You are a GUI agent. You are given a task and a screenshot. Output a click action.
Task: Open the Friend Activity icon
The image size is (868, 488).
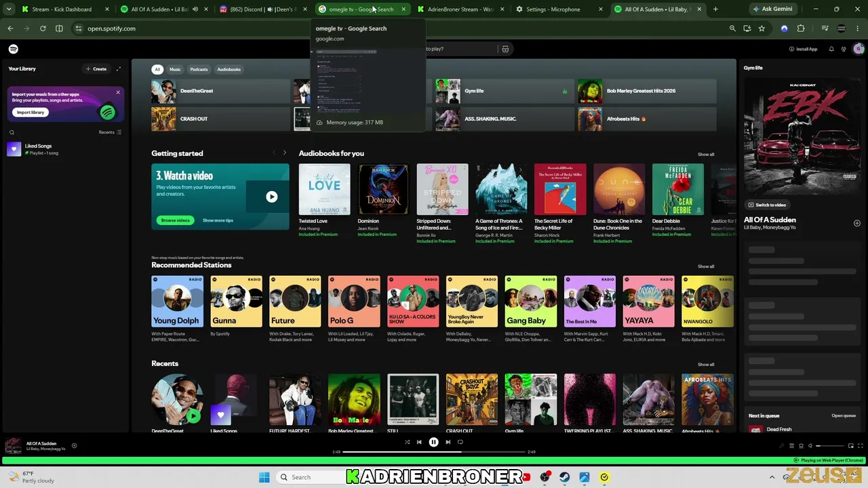[844, 49]
